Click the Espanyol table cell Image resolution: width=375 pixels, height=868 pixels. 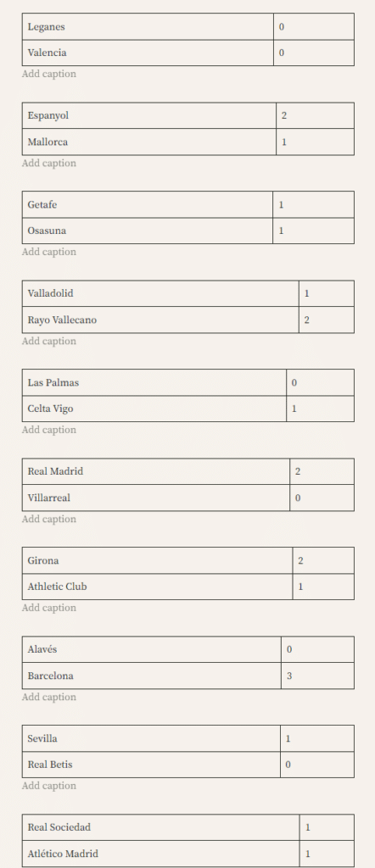(149, 115)
